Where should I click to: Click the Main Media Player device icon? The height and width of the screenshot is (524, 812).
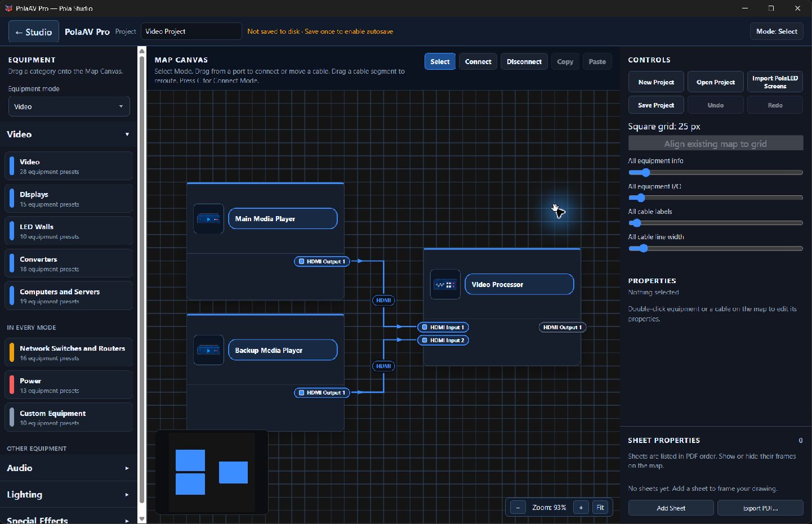pyautogui.click(x=208, y=218)
